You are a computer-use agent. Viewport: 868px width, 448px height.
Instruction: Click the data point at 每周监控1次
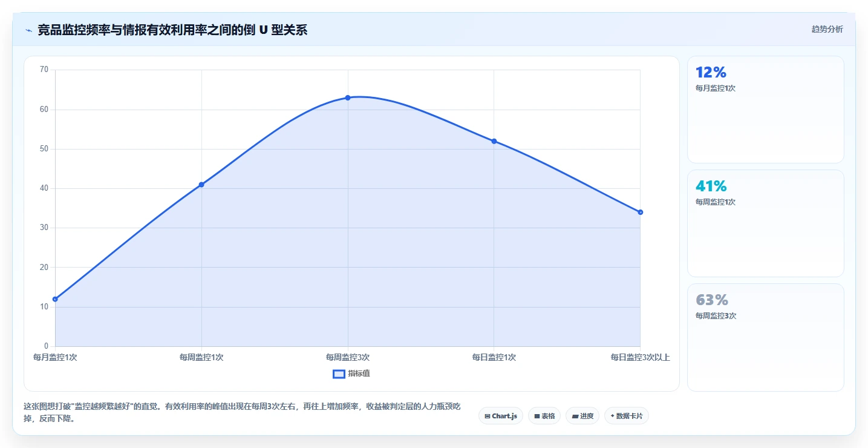pos(201,185)
